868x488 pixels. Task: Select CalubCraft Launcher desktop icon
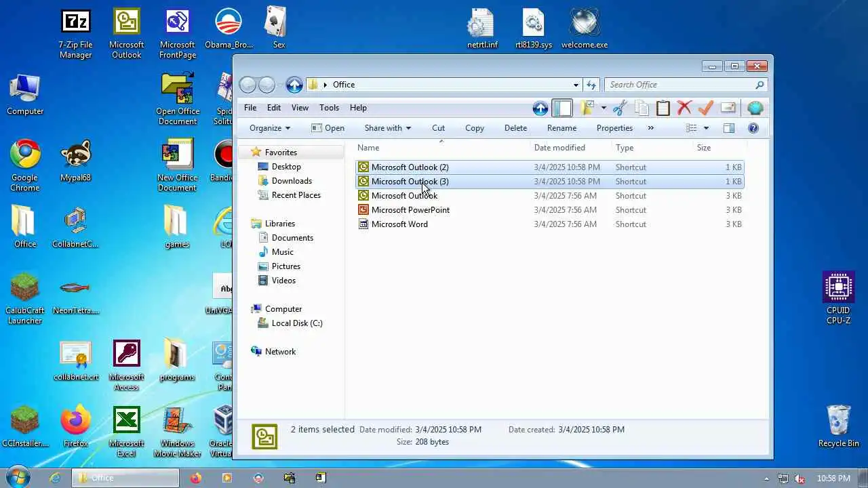pyautogui.click(x=25, y=300)
